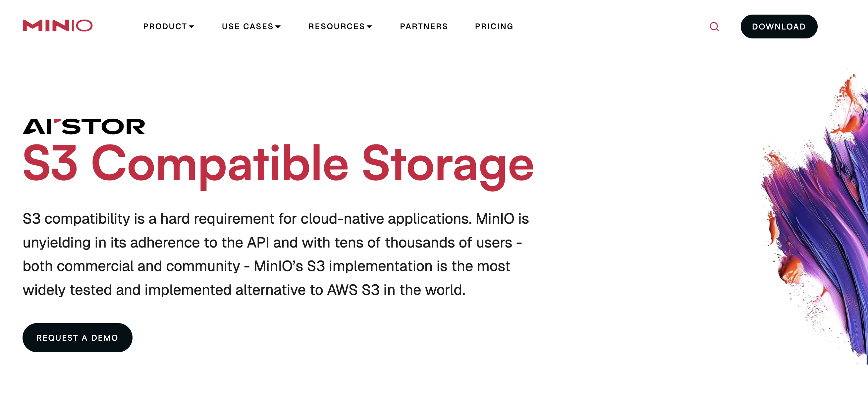This screenshot has width=868, height=397.
Task: Navigate to Pricing
Action: [494, 26]
